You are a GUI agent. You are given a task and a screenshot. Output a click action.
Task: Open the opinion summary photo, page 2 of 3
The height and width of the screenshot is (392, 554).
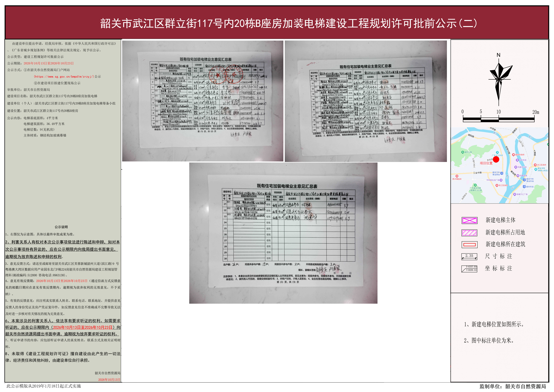366,101
